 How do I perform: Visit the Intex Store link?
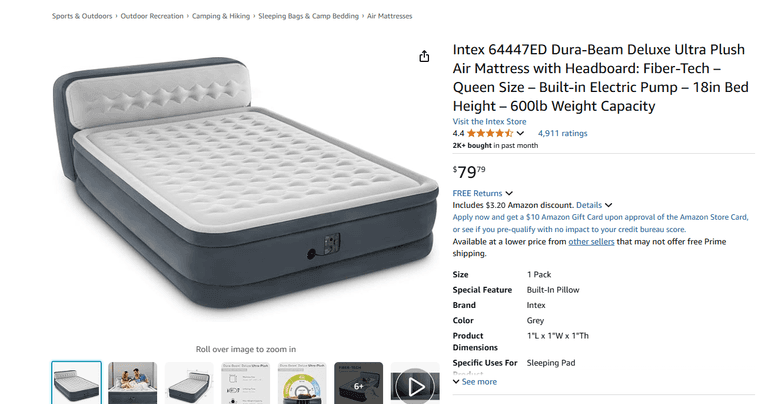pos(489,121)
